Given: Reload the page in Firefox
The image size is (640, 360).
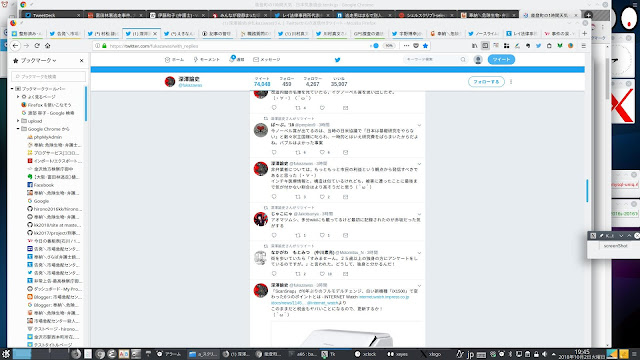Looking at the screenshot, I should 37,46.
